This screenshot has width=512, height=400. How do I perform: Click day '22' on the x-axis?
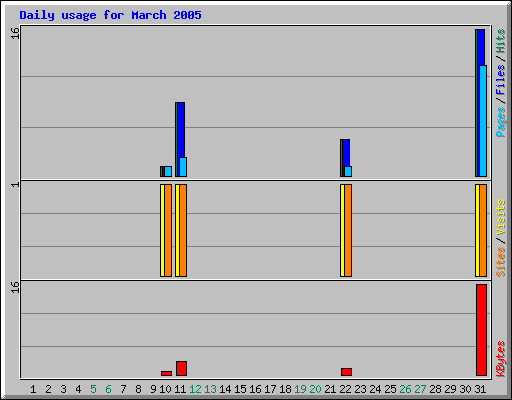pos(345,389)
